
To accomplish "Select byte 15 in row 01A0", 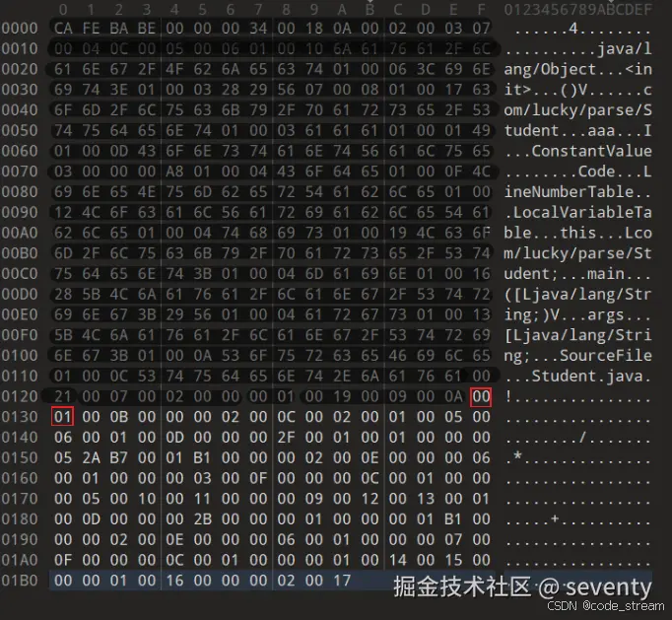I will [453, 560].
